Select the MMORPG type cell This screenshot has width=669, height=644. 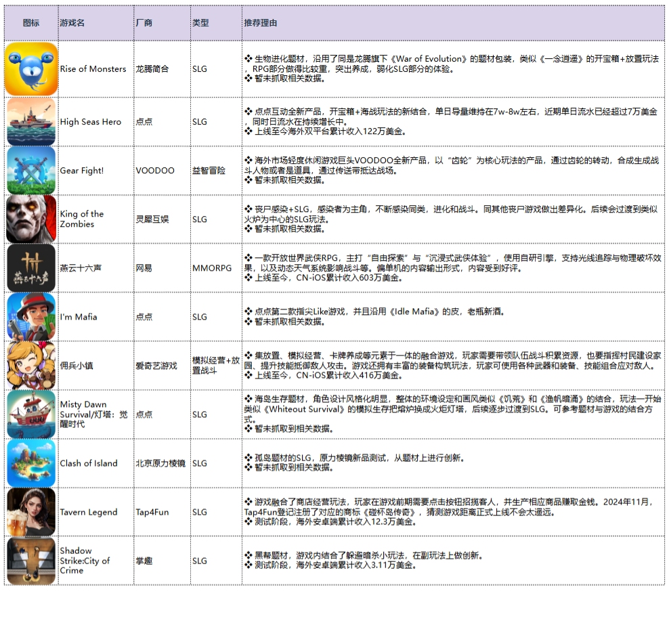pyautogui.click(x=212, y=268)
